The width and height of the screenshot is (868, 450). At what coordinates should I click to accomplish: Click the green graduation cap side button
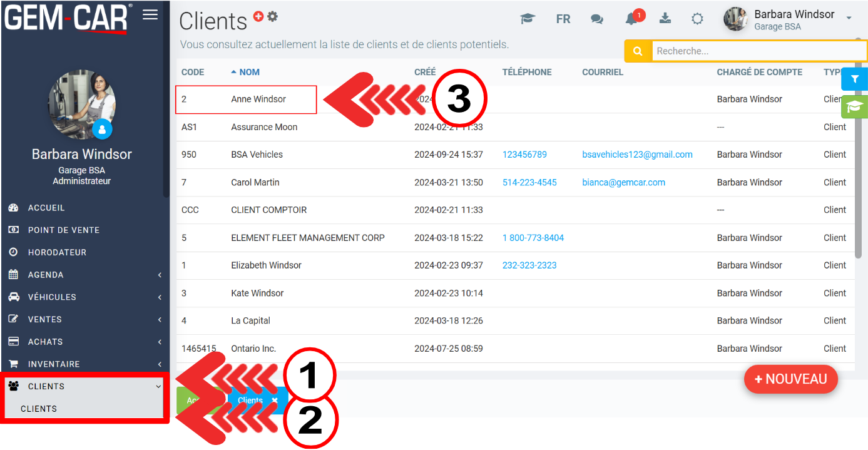pyautogui.click(x=854, y=107)
